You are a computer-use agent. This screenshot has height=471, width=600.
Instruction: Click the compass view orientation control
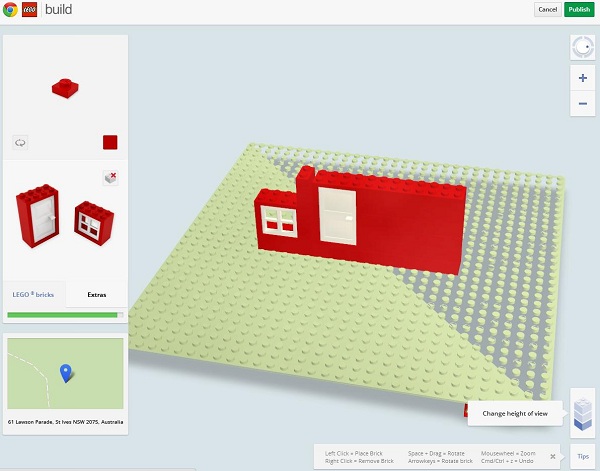pos(582,47)
